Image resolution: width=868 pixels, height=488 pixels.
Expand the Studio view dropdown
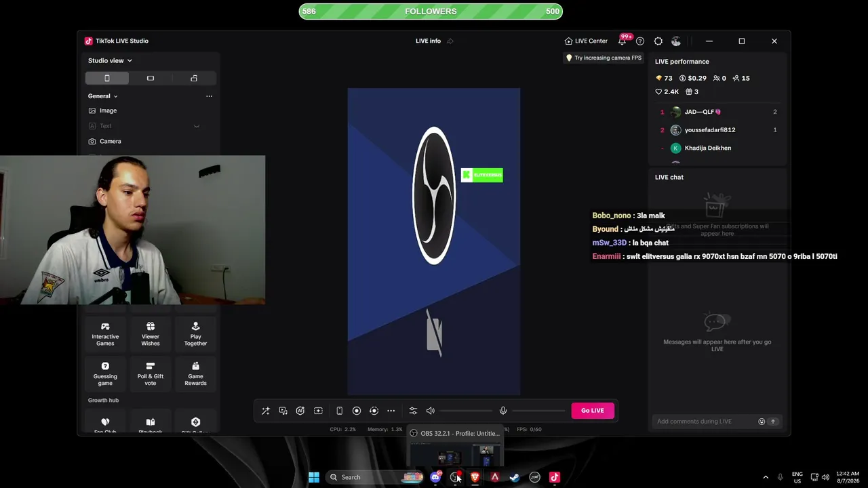click(110, 60)
